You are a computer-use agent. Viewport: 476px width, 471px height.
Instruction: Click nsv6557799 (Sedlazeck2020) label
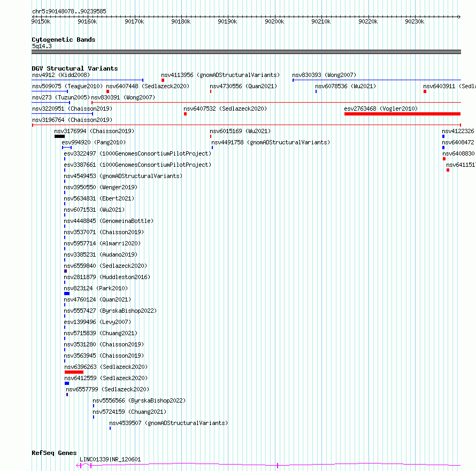click(x=108, y=389)
